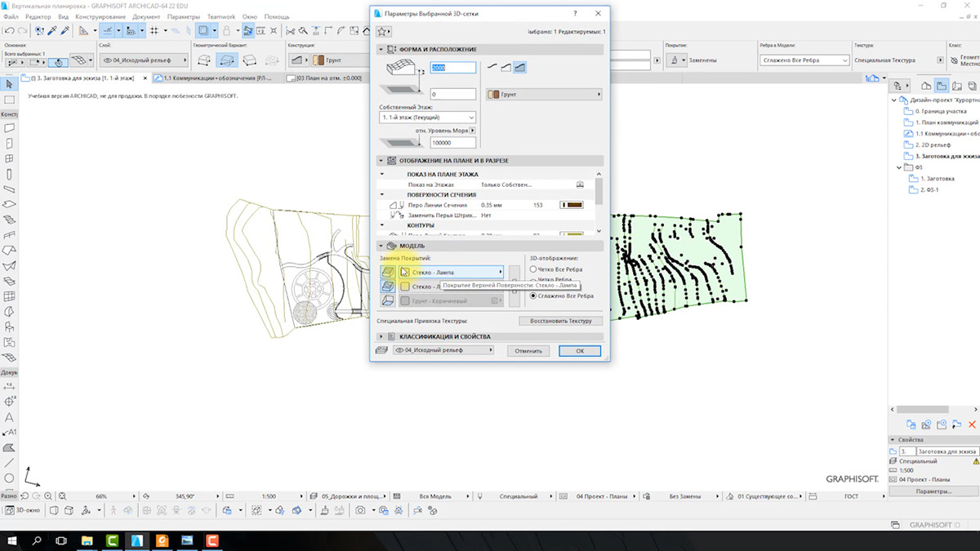Collapse 'ПОВЕРХНОСТИ СЕЧЕНИЯ' group row
Image resolution: width=980 pixels, height=551 pixels.
pos(381,195)
